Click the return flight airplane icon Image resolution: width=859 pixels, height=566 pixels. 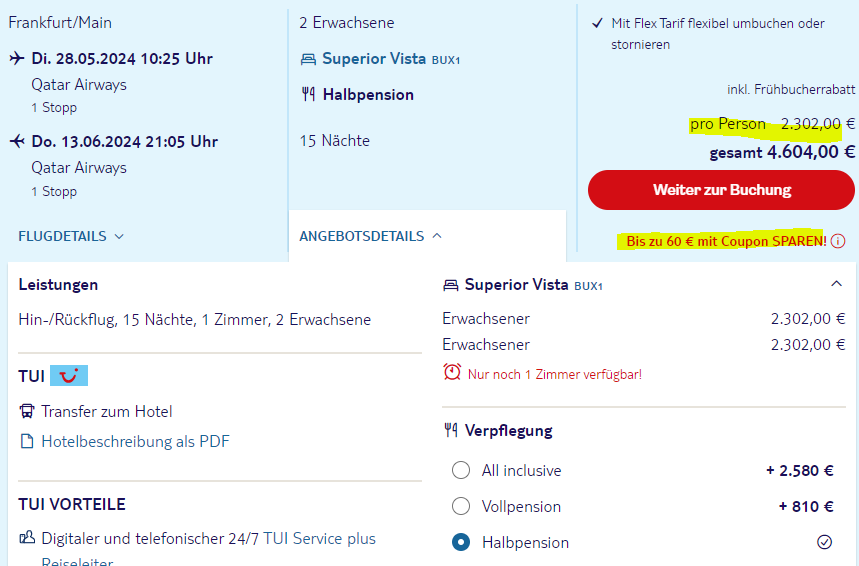17,141
